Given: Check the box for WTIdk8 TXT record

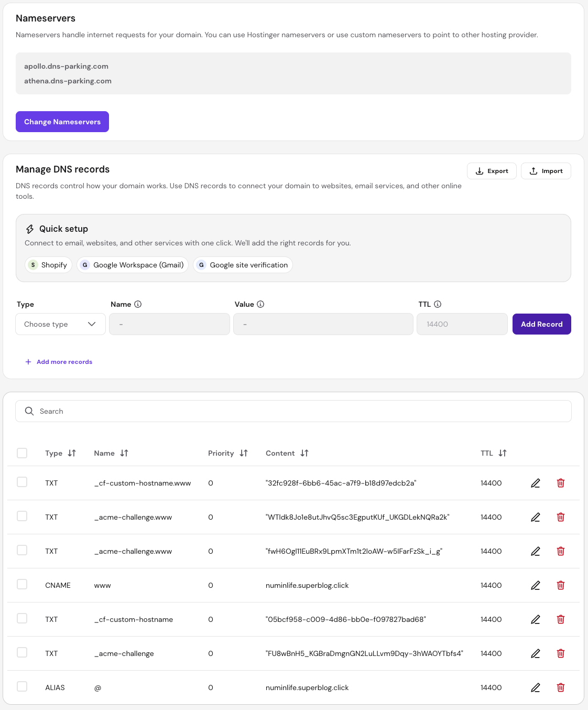Looking at the screenshot, I should [22, 516].
